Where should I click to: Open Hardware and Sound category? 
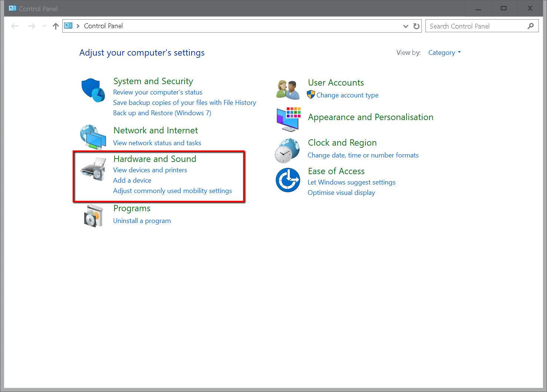coord(155,159)
